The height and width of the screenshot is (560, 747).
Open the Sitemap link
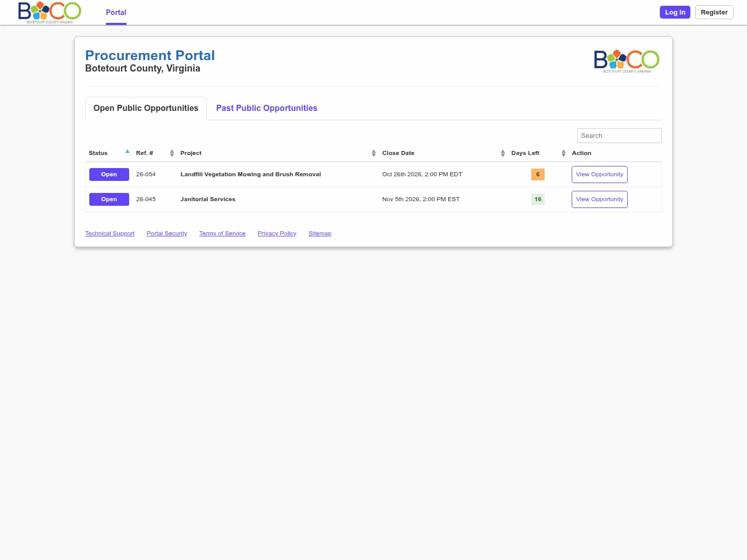[320, 233]
